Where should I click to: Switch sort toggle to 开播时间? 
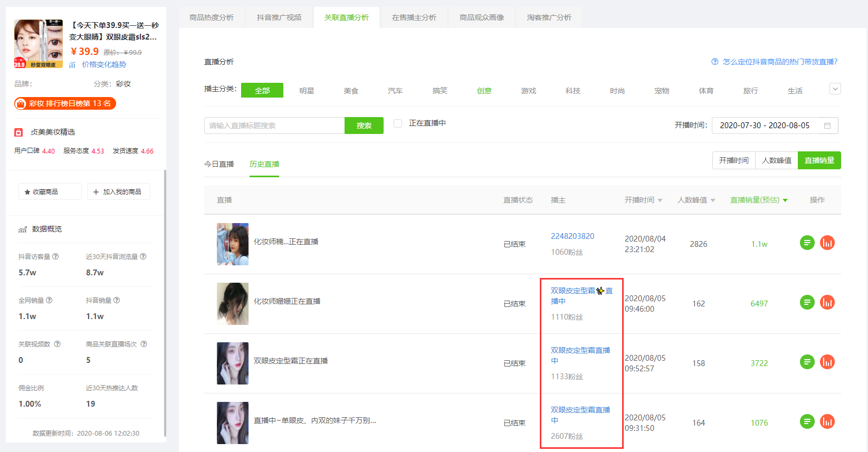734,160
